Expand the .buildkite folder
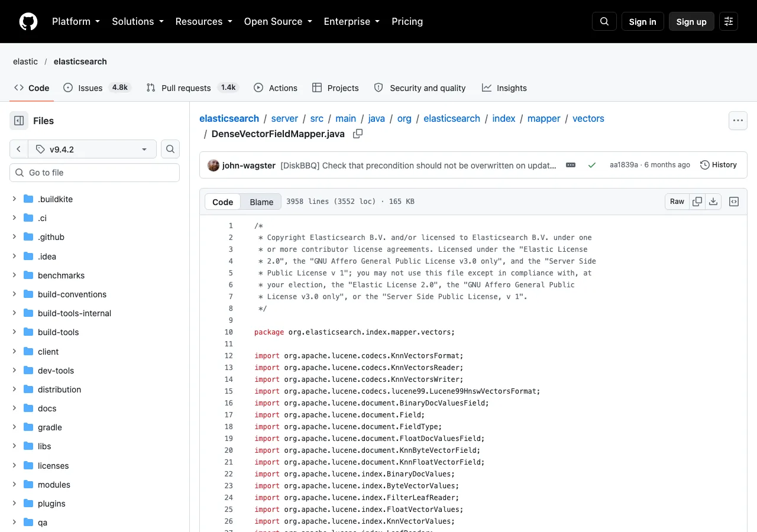Screen dimensions: 757x532 coord(14,199)
